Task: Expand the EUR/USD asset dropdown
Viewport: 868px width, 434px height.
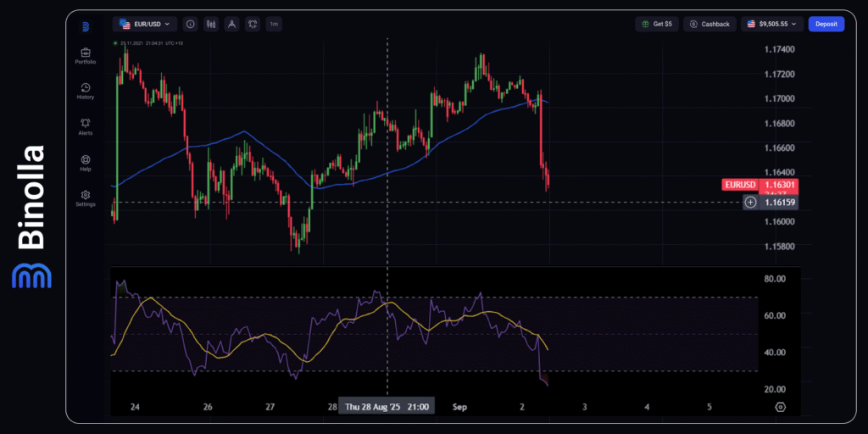Action: click(x=145, y=25)
